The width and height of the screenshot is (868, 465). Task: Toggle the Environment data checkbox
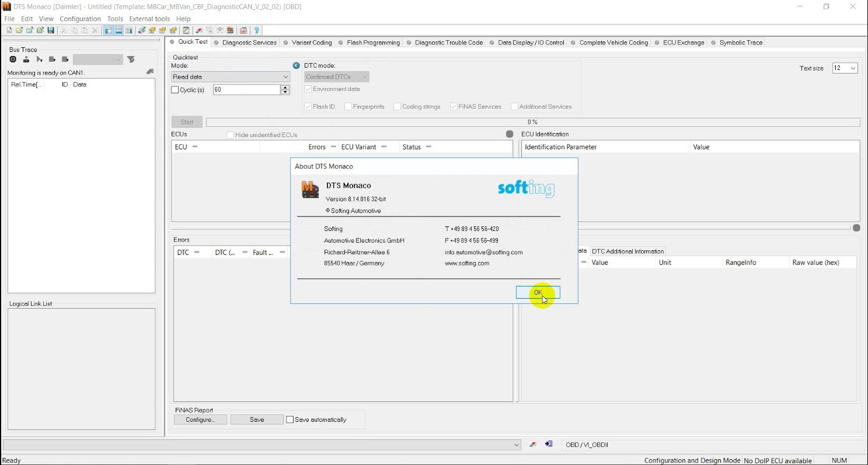click(x=308, y=89)
